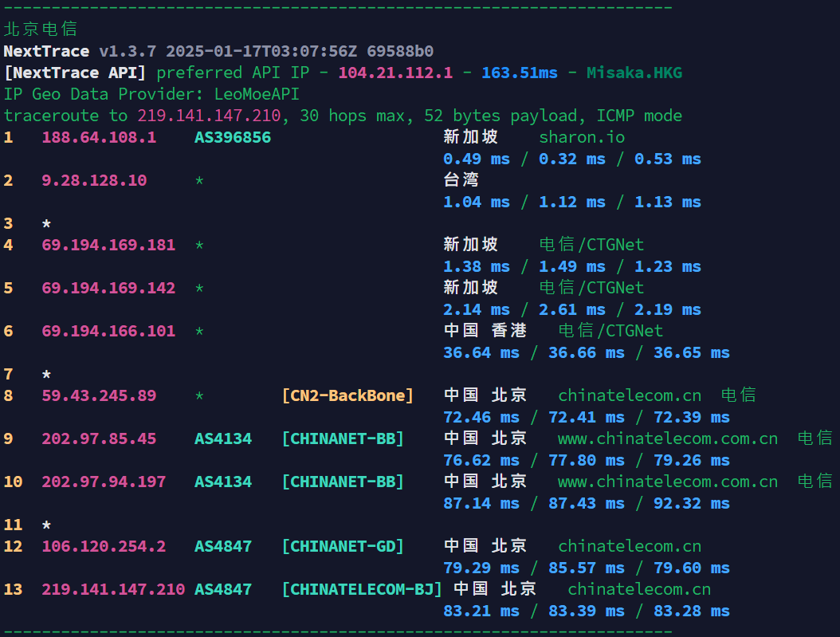Screen dimensions: 840x637
Task: Click the 0.49 ms latency value
Action: pos(477,159)
